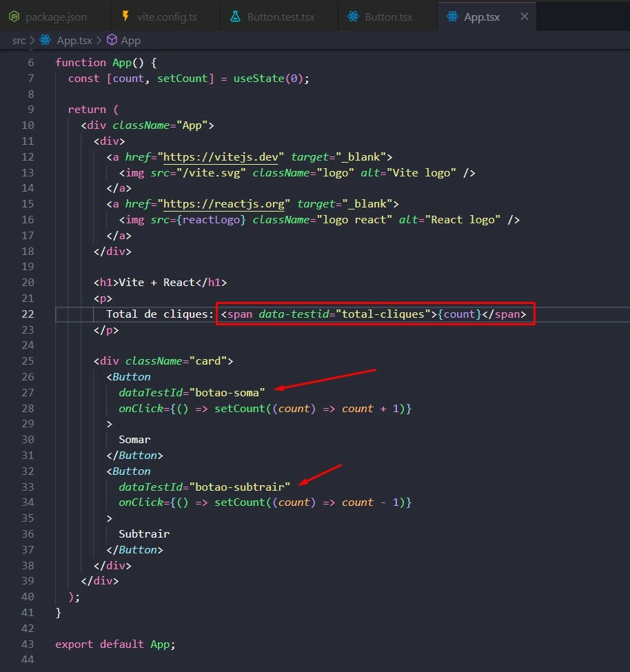Switch to the Button.test.tsx tab label
630x672 pixels.
coord(281,17)
